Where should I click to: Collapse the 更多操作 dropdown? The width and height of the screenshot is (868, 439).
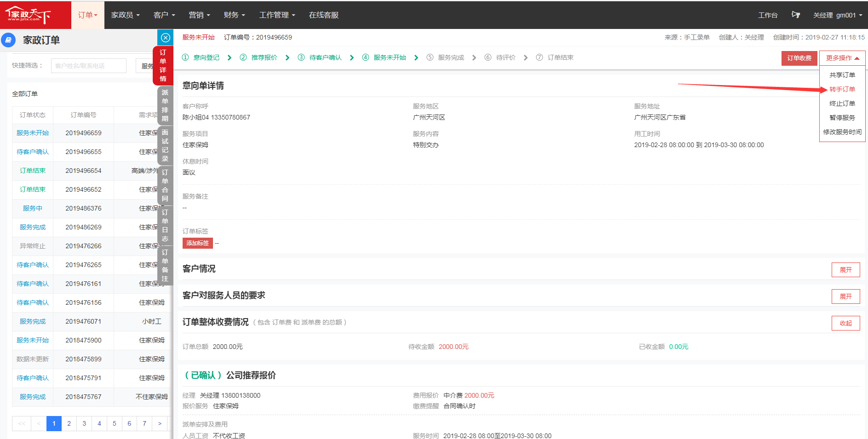pos(842,58)
